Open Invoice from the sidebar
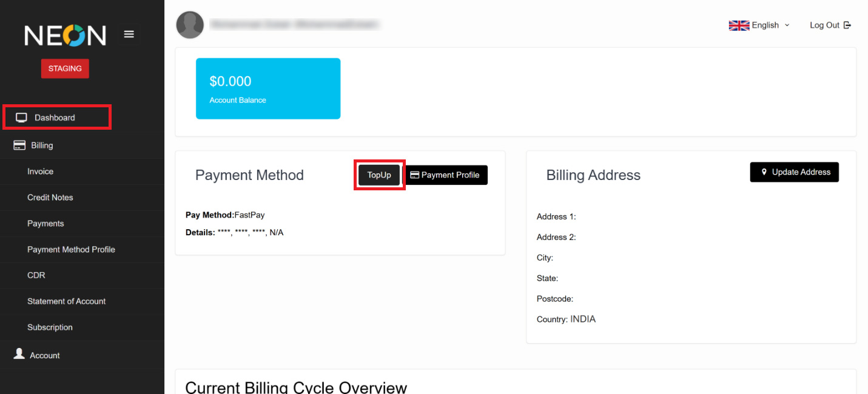Viewport: 868px width, 394px height. [40, 172]
